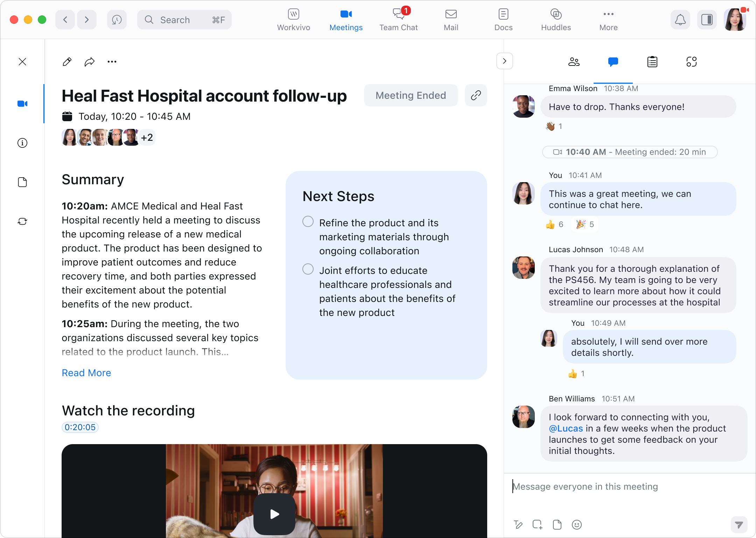
Task: Open the notifications bell icon
Action: pyautogui.click(x=680, y=20)
